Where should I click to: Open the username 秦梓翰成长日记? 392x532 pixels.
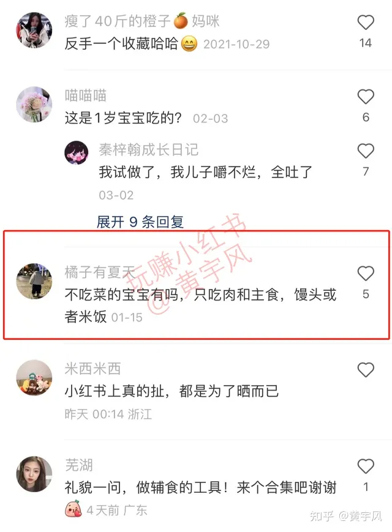click(x=149, y=149)
